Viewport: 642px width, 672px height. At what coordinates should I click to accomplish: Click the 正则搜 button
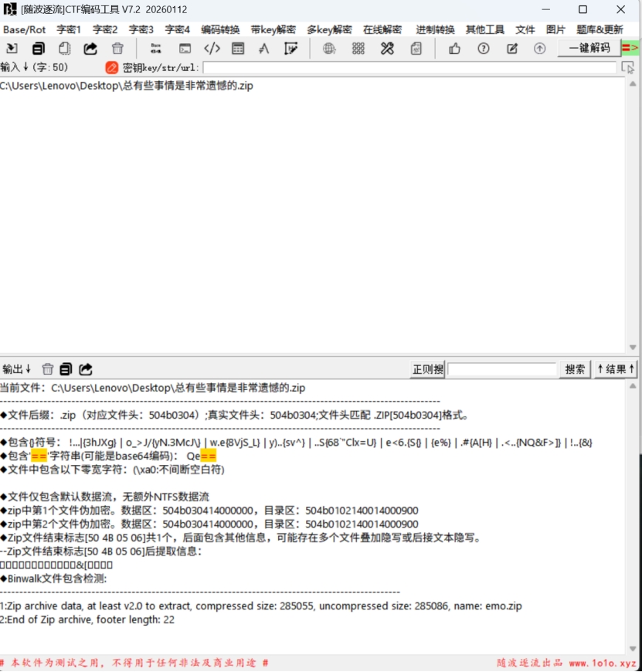point(428,369)
